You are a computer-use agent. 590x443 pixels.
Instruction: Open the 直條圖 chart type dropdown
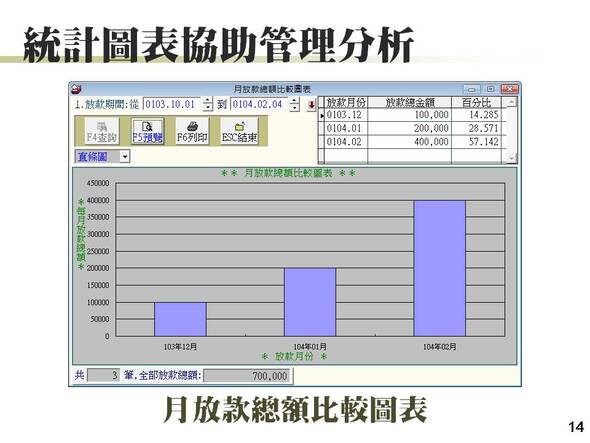coord(125,157)
